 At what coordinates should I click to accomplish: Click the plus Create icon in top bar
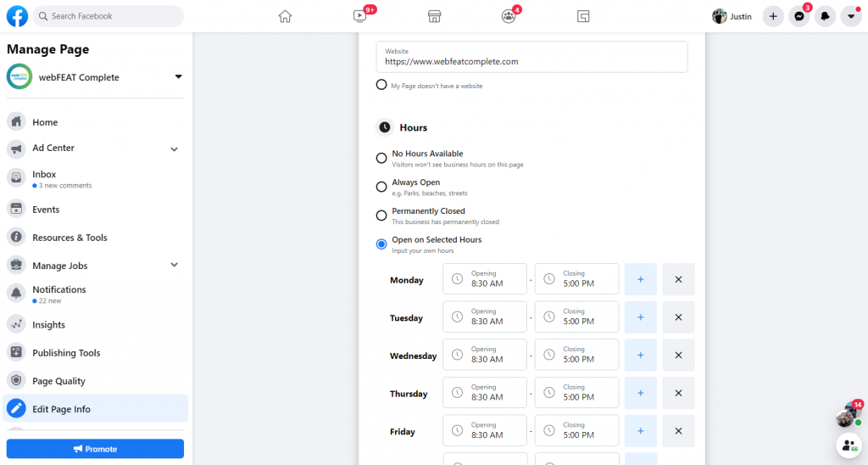coord(773,16)
